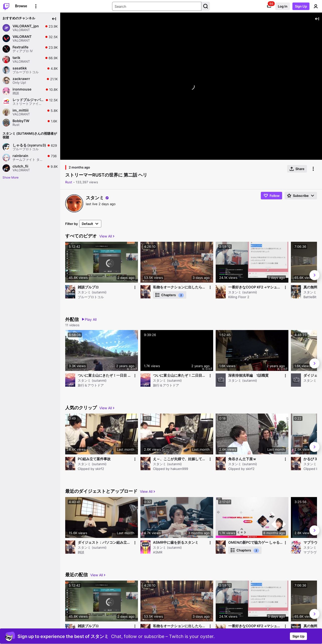
Task: Open video options menu next to Share
Action: [x=313, y=169]
